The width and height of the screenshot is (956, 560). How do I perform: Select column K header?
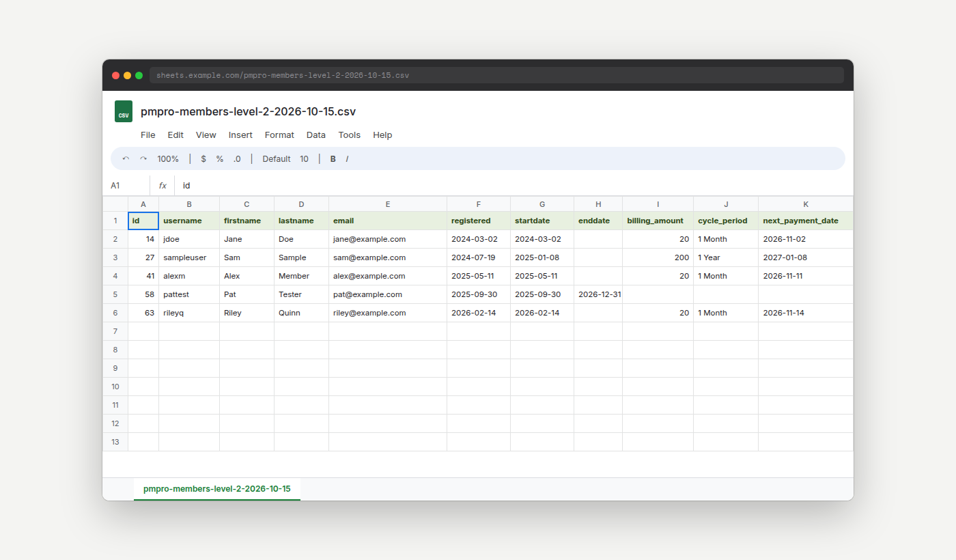(x=806, y=204)
